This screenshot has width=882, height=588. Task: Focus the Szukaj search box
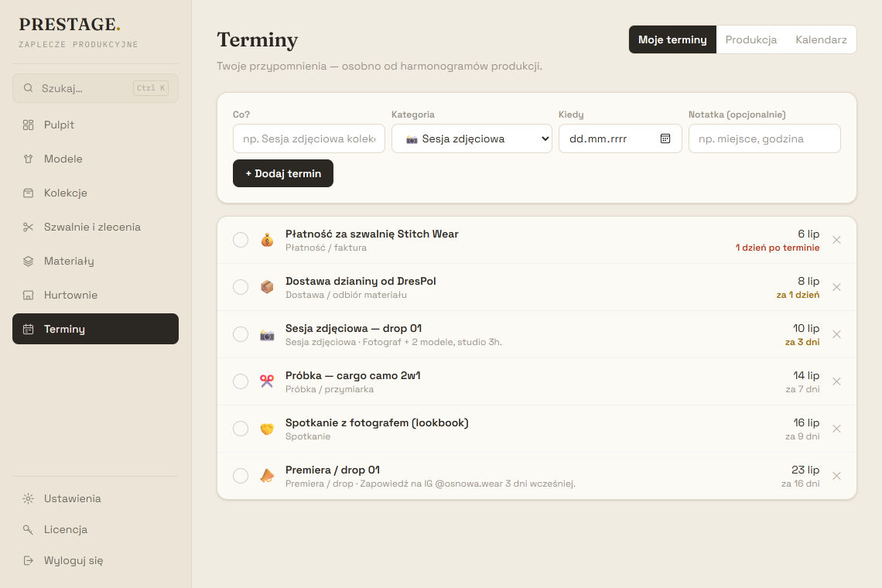[96, 88]
